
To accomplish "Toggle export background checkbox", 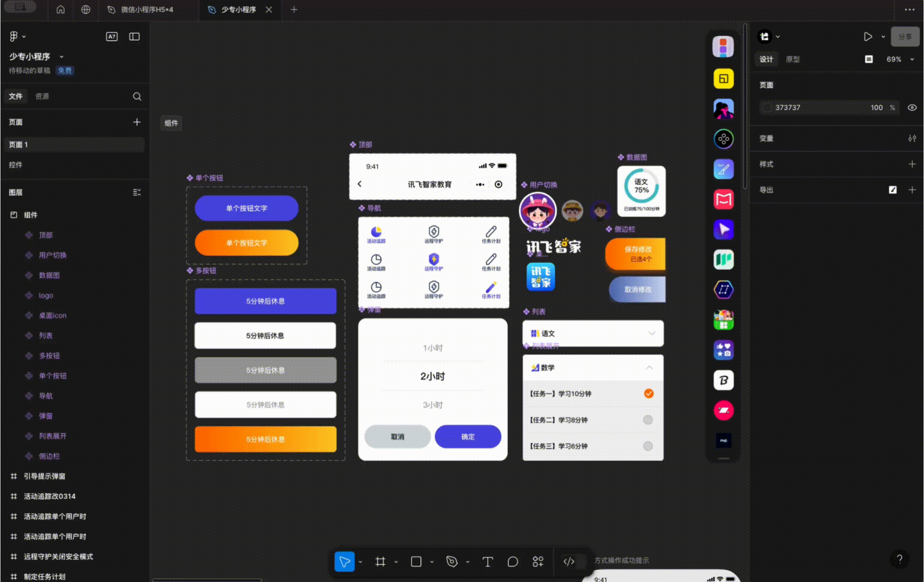I will [x=893, y=190].
